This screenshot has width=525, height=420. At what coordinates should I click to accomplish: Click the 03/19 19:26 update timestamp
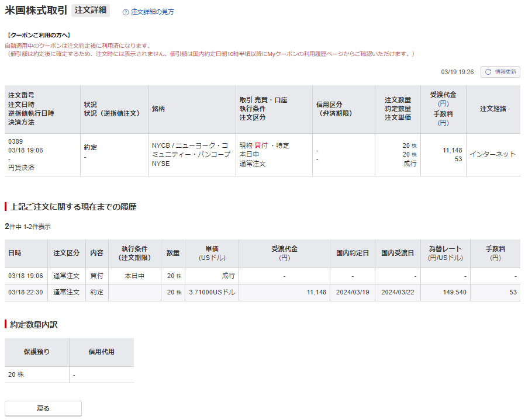pos(457,72)
